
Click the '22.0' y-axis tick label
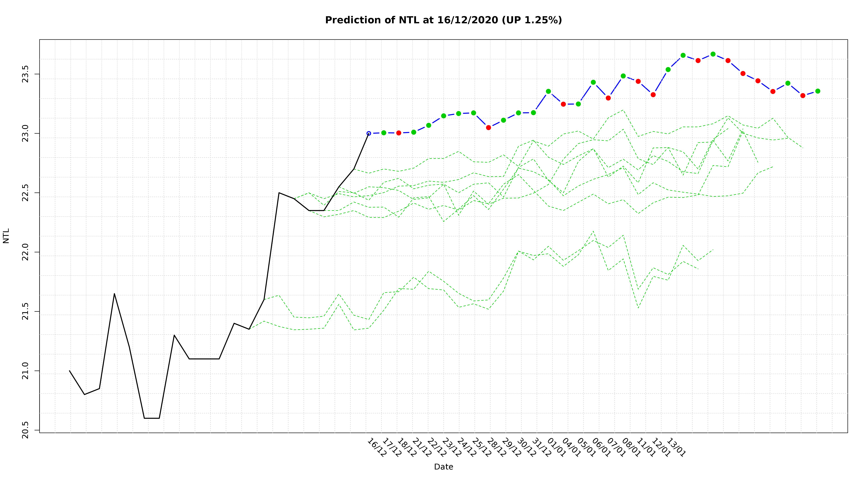[26, 252]
